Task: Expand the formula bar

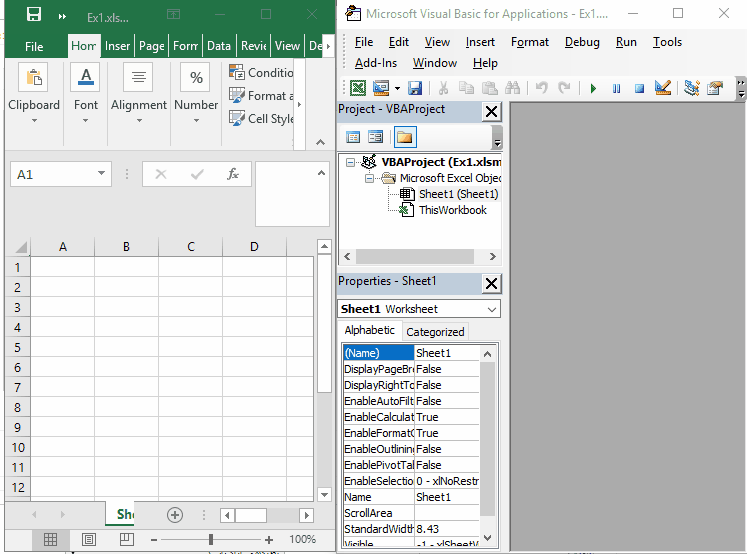Action: [322, 173]
